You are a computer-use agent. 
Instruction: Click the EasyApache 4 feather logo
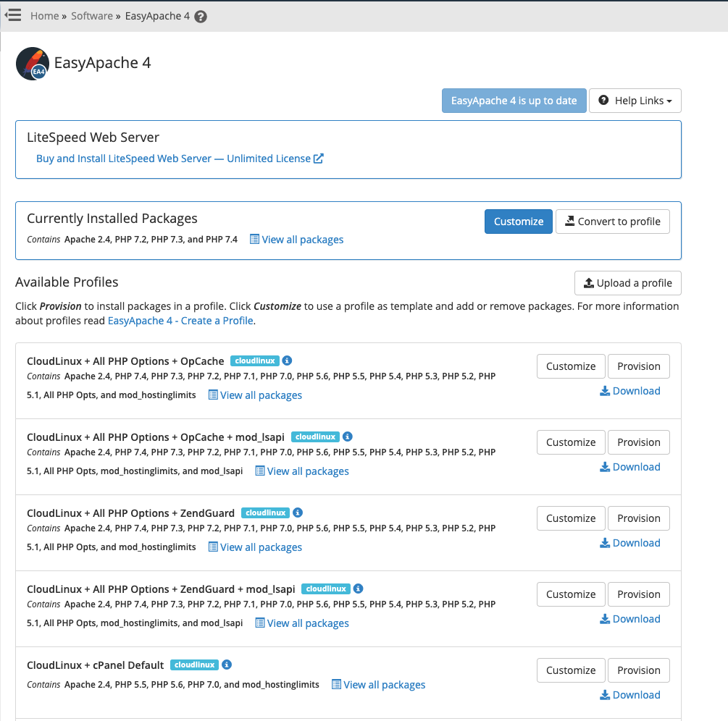pos(33,64)
